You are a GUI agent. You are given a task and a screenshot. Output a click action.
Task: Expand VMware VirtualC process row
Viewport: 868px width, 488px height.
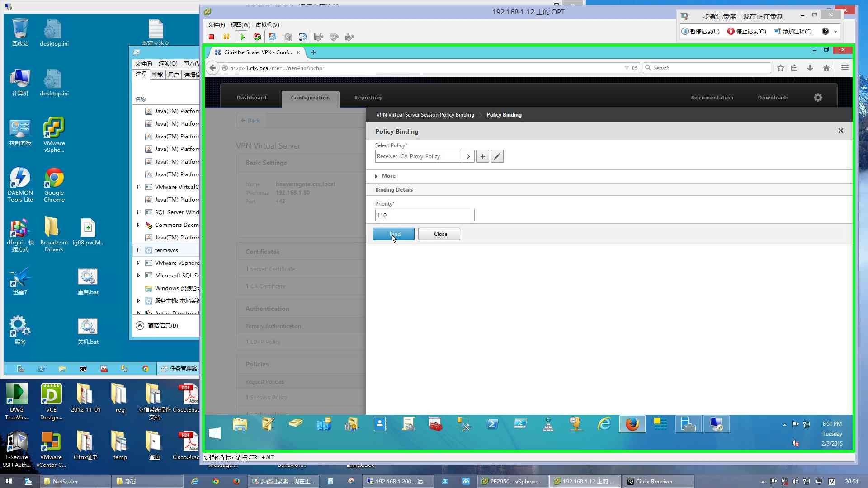click(x=138, y=187)
